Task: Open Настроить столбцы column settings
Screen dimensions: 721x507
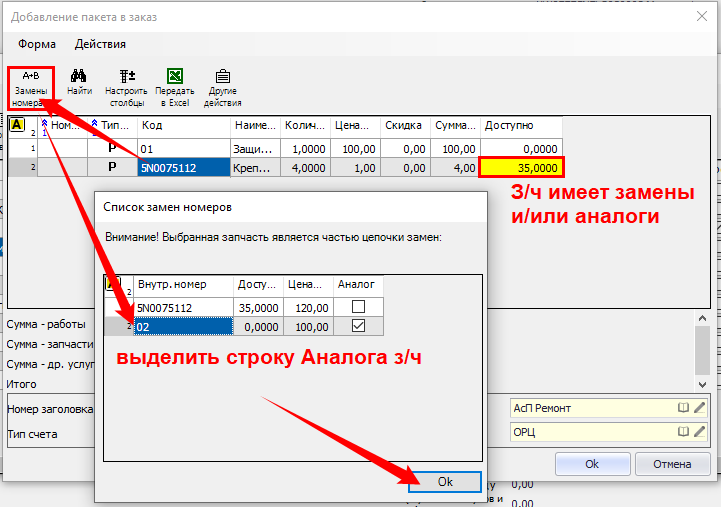Action: 127,87
